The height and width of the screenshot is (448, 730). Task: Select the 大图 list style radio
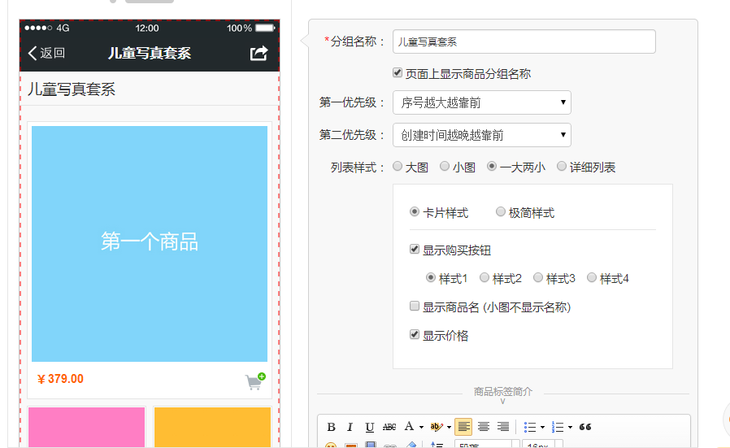click(398, 167)
